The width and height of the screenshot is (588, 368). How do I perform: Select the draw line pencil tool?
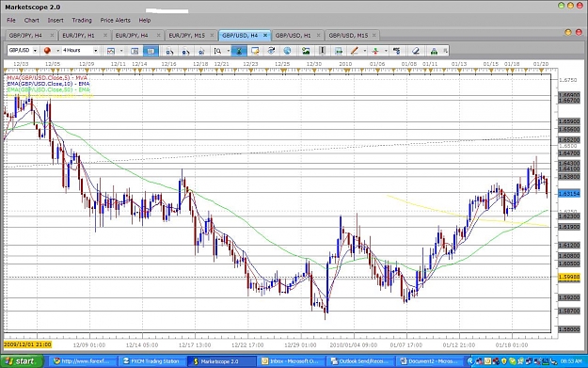pos(354,51)
